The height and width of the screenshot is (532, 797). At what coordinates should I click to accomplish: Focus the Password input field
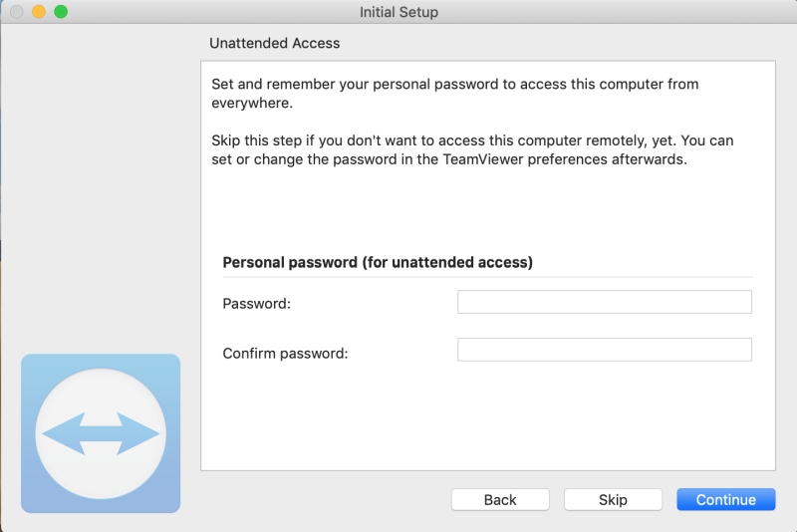[x=605, y=302]
